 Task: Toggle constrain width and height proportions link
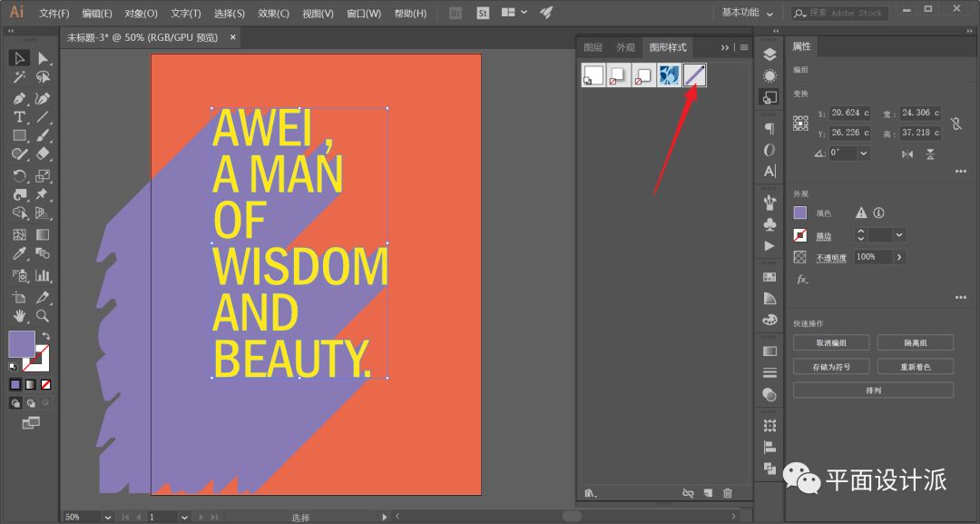[956, 124]
